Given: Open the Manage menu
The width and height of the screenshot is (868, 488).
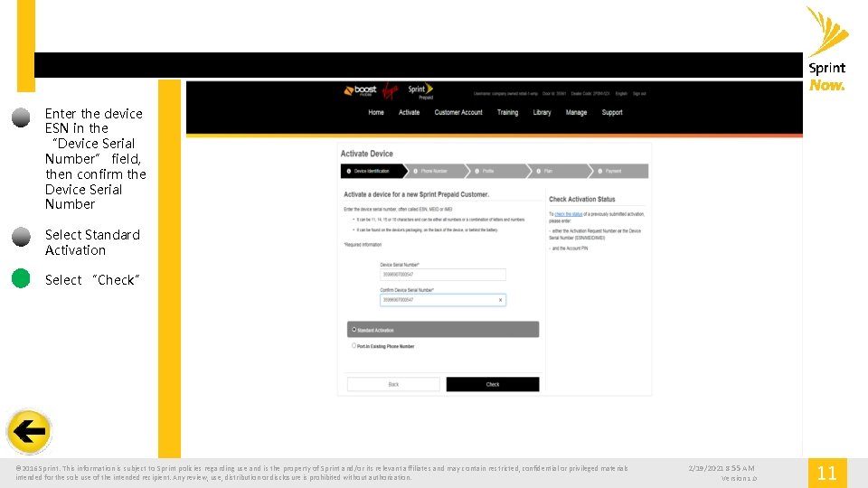Looking at the screenshot, I should [576, 112].
